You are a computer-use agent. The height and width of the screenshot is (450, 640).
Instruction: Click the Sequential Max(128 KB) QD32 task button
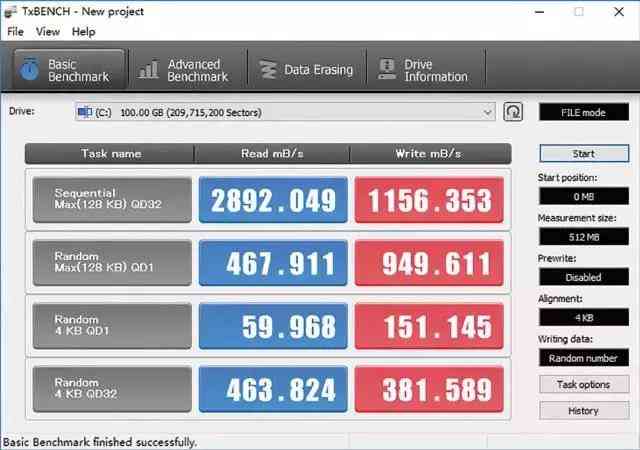click(x=111, y=201)
